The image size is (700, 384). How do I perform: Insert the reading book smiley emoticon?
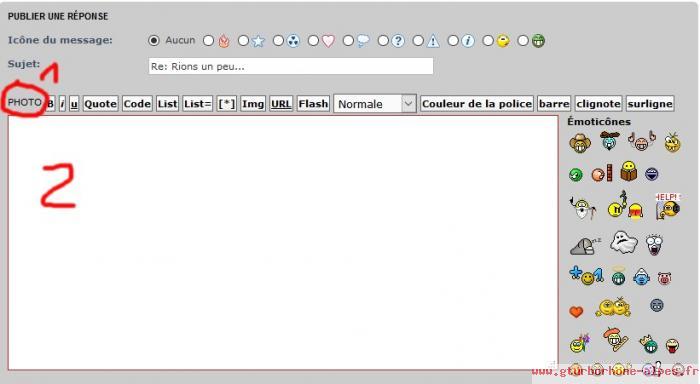[628, 171]
